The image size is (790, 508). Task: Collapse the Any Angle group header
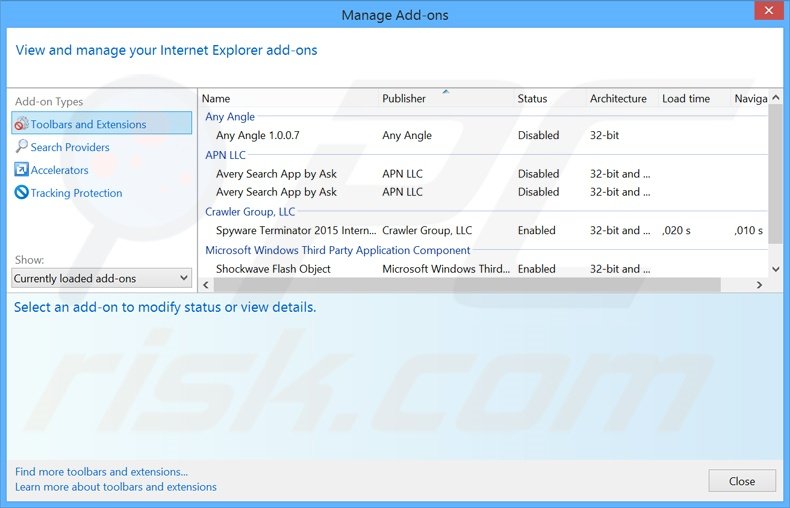click(x=230, y=116)
